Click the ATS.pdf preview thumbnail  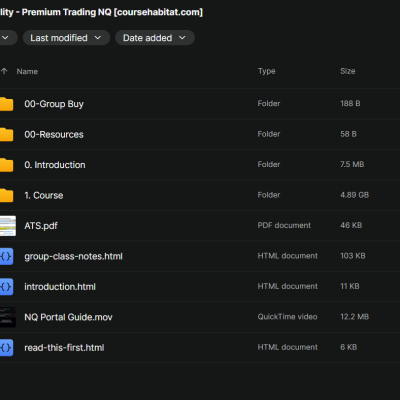[x=8, y=226]
